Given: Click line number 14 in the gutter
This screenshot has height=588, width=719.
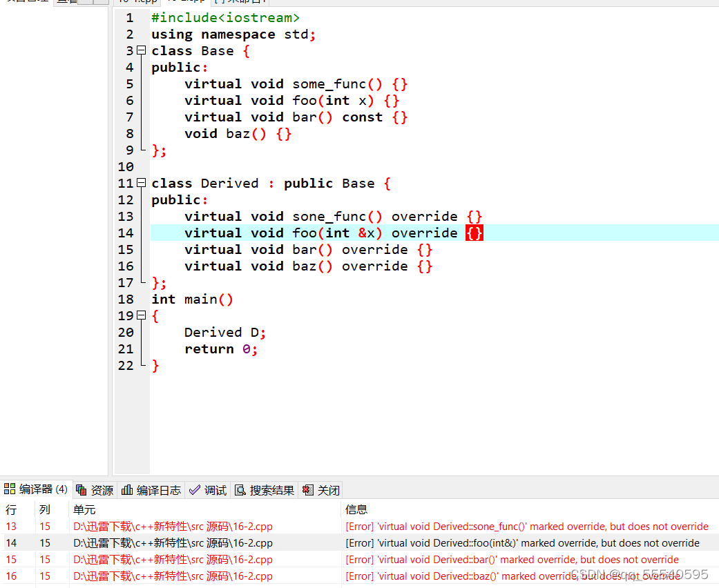Looking at the screenshot, I should [126, 233].
